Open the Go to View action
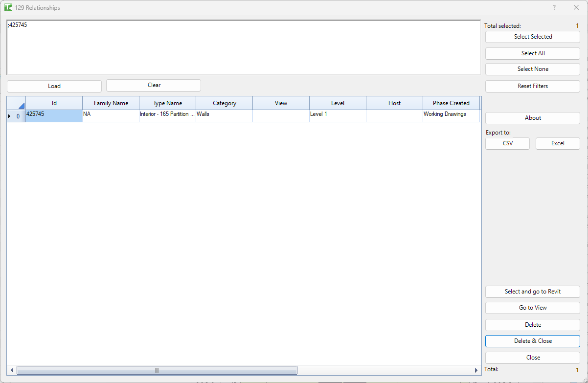 click(x=532, y=308)
